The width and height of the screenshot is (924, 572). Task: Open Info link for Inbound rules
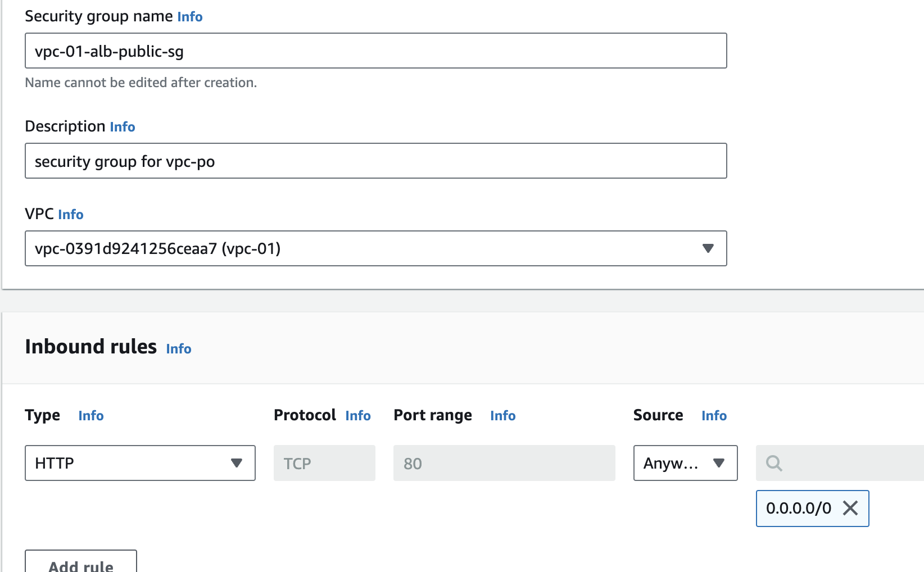click(x=179, y=349)
